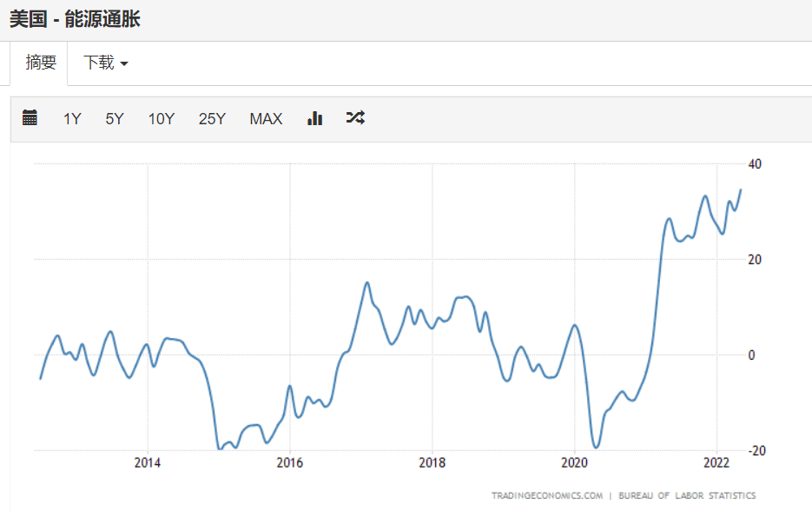Switch chart type with bar chart icon
Screen dimensions: 812x511
point(315,118)
